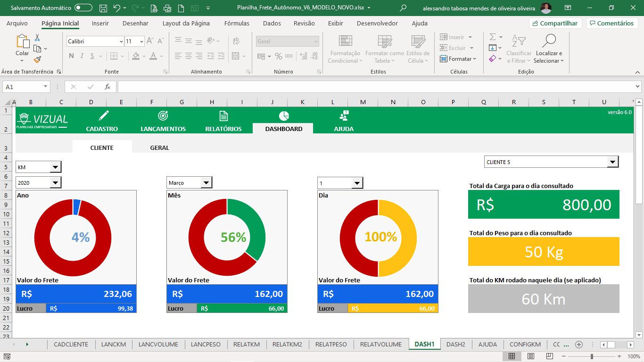Toggle the Salvamento Automático switch

(83, 8)
